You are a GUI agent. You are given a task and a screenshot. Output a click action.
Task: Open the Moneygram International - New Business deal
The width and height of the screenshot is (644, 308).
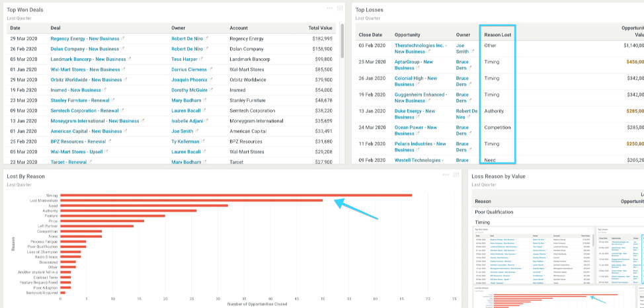point(95,121)
